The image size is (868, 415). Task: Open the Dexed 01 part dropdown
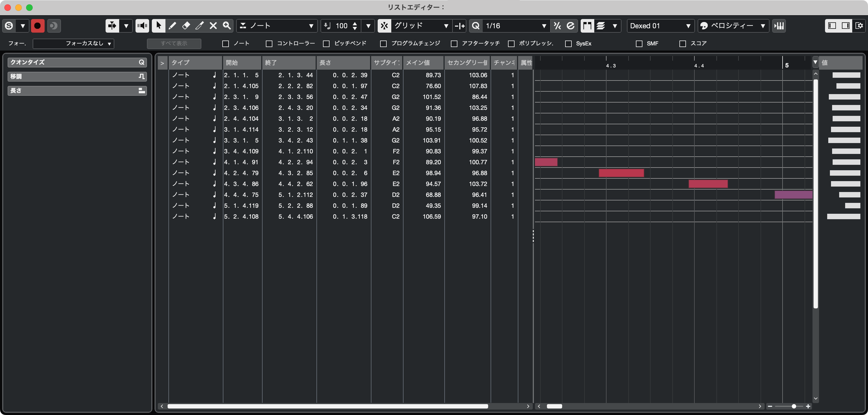coord(660,26)
